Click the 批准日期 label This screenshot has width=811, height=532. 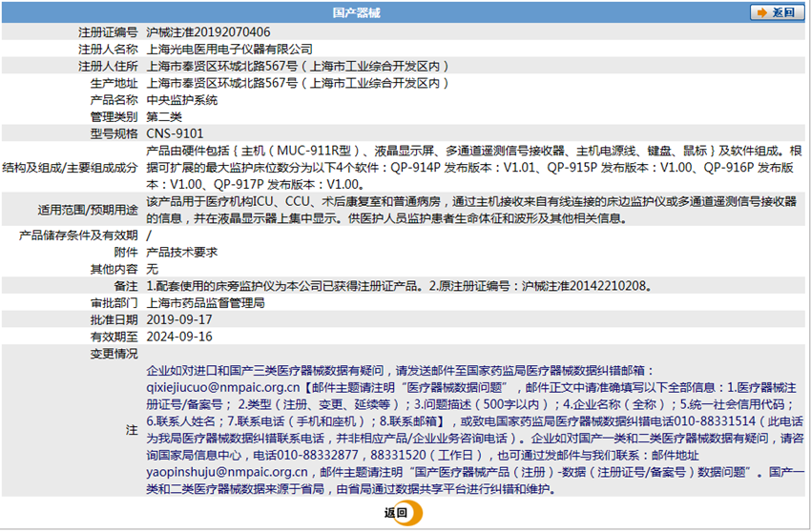(x=114, y=319)
